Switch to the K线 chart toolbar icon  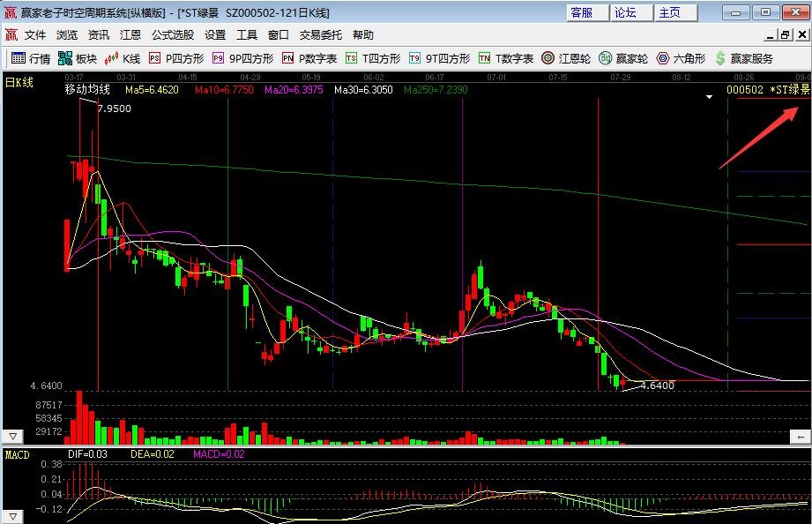tap(123, 59)
